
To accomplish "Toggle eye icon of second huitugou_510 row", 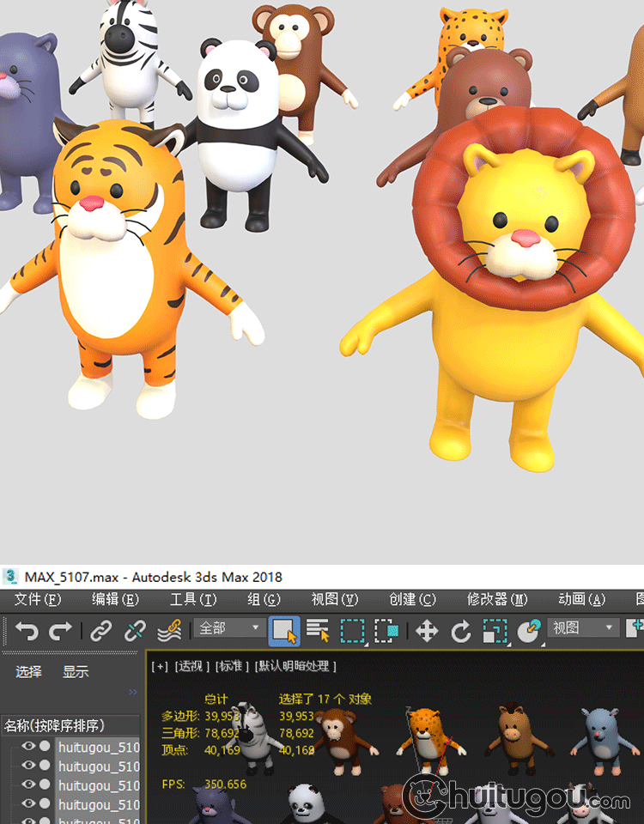I will pos(28,766).
